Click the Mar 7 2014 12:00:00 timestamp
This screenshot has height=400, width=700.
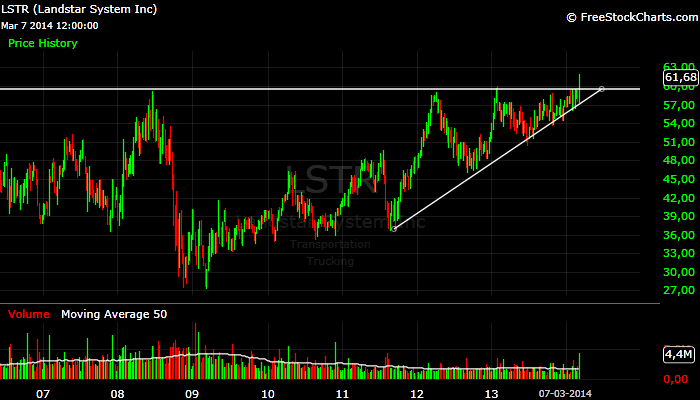pos(50,26)
